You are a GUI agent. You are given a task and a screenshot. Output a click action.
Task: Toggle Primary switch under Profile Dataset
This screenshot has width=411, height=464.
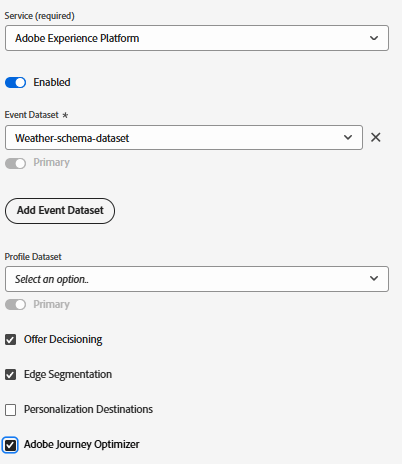[x=15, y=304]
